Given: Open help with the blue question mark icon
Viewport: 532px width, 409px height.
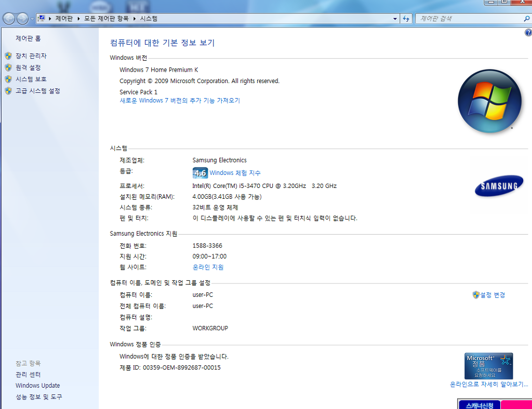Looking at the screenshot, I should pos(528,33).
